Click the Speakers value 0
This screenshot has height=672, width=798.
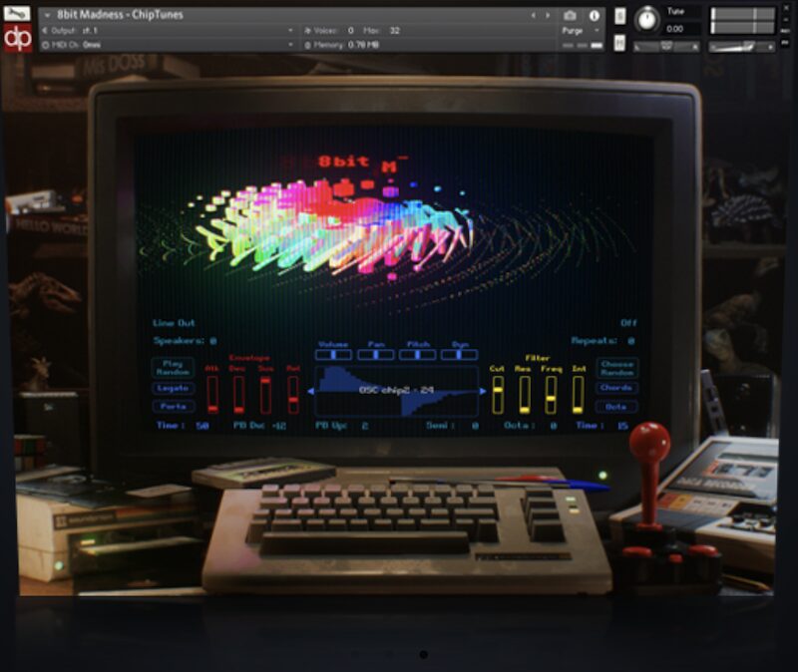pos(213,341)
